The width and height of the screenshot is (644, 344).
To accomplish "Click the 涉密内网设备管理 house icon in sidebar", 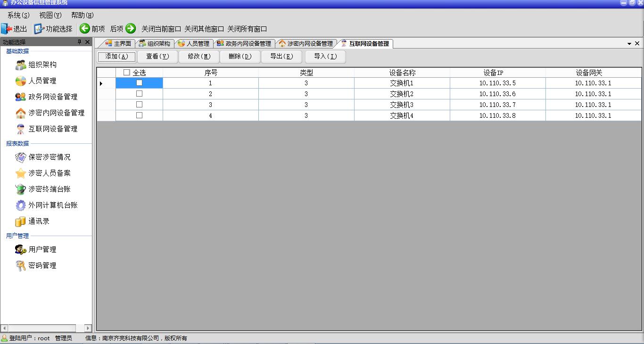I will click(x=20, y=113).
